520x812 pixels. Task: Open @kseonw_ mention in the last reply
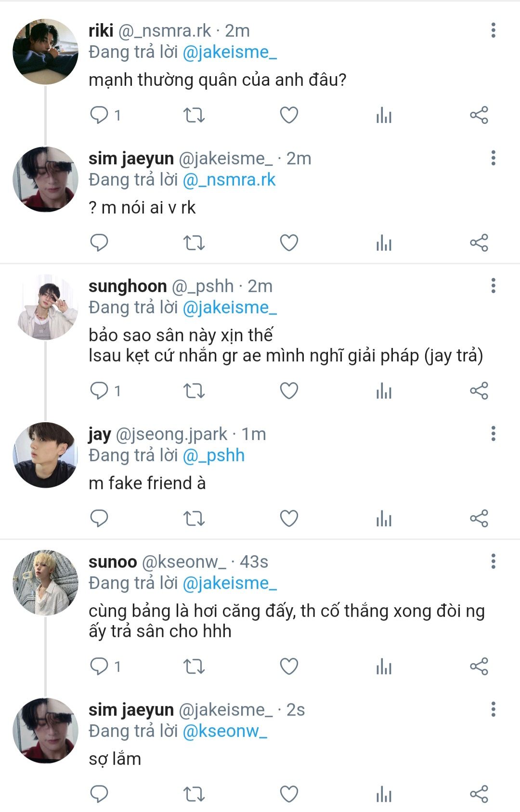click(225, 731)
